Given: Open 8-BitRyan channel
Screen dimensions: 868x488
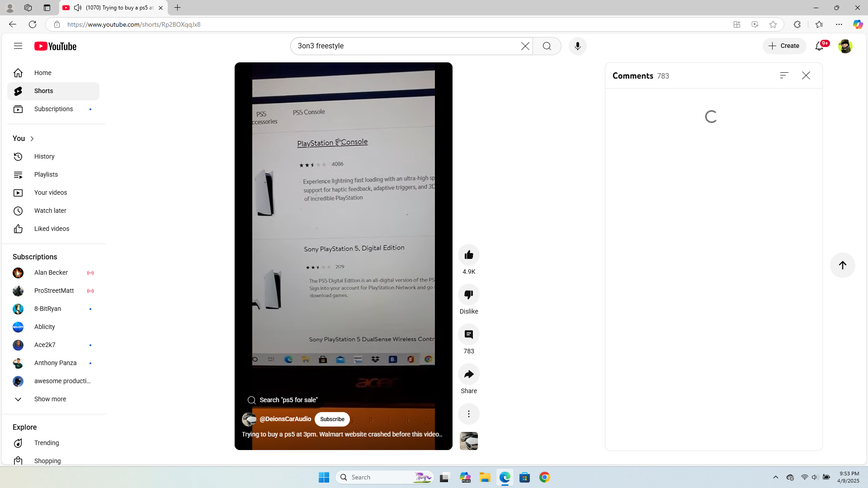Looking at the screenshot, I should coord(53,309).
